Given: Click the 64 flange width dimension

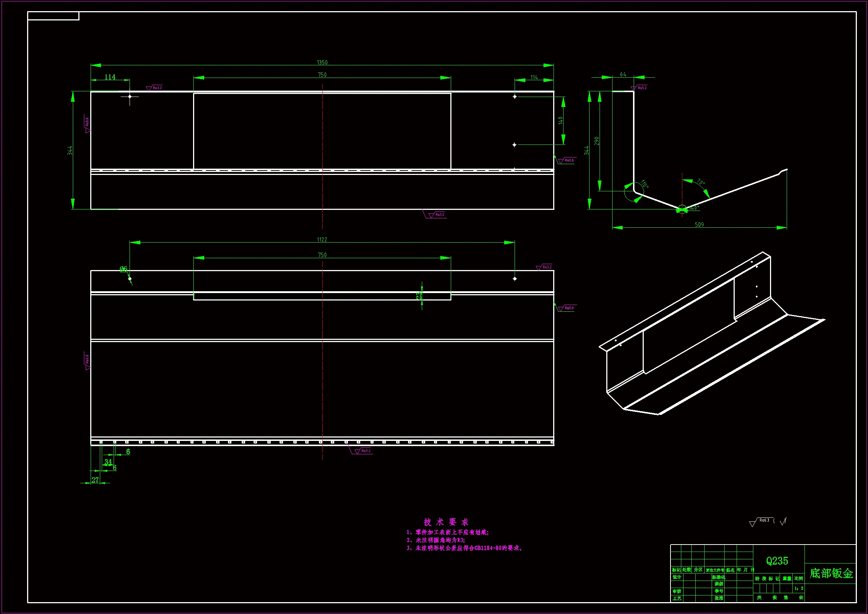Looking at the screenshot, I should tap(623, 75).
